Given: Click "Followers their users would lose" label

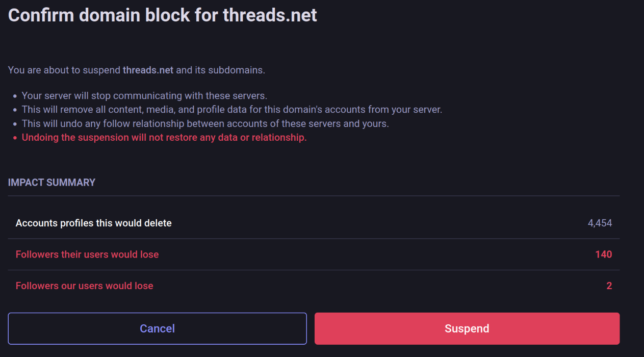Looking at the screenshot, I should [87, 254].
